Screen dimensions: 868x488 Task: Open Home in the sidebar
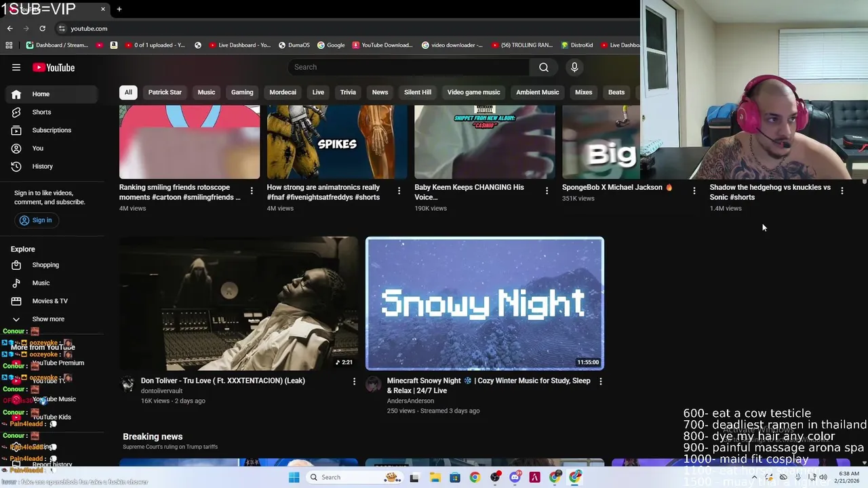tap(52, 94)
